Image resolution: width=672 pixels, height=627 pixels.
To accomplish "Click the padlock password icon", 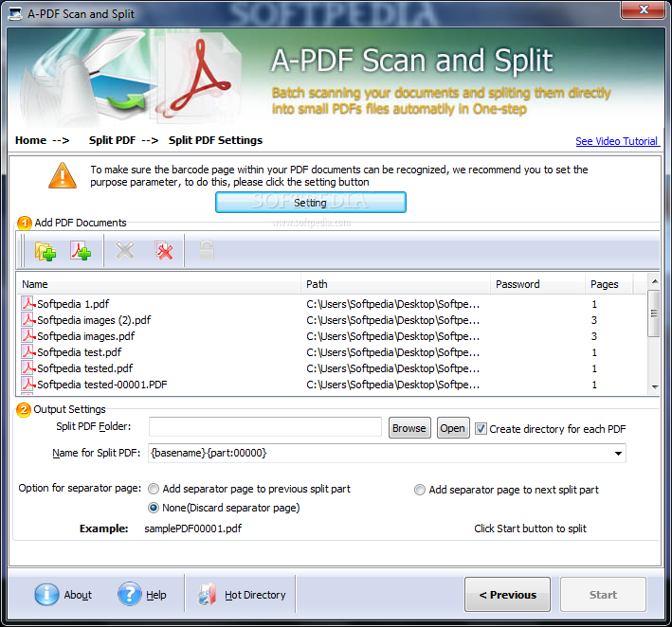I will tap(207, 250).
